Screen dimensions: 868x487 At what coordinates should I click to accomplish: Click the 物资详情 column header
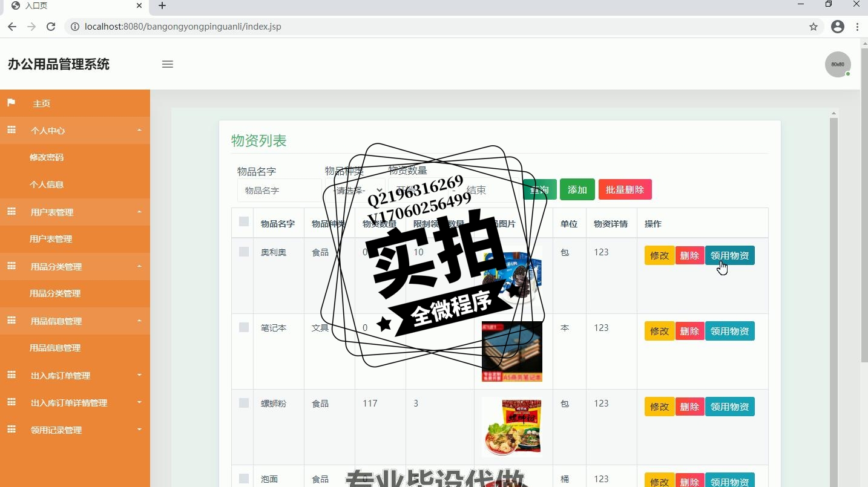(611, 224)
